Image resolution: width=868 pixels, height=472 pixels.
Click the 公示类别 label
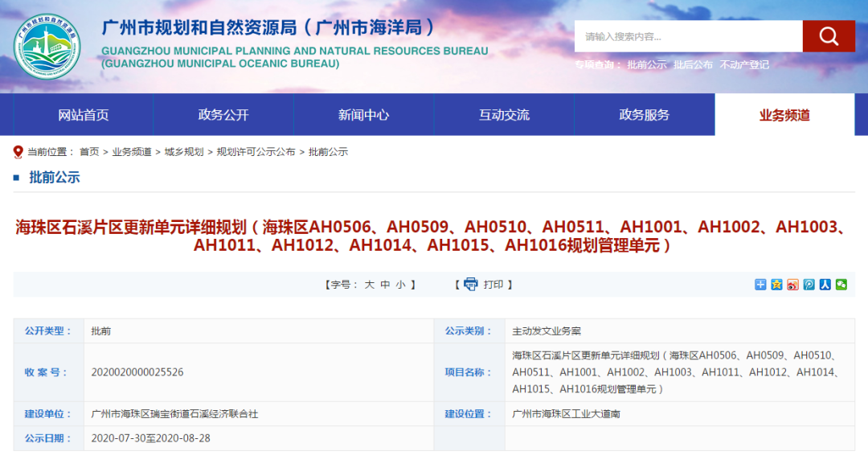point(469,331)
